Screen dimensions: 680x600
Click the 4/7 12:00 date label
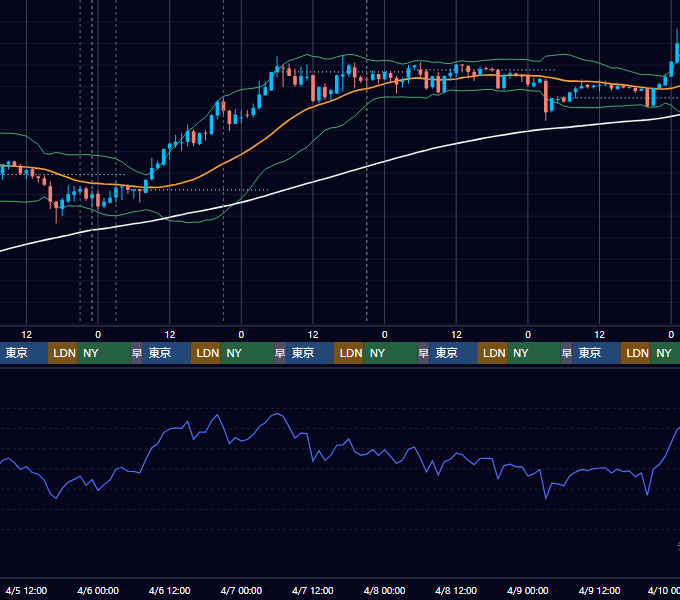(313, 590)
